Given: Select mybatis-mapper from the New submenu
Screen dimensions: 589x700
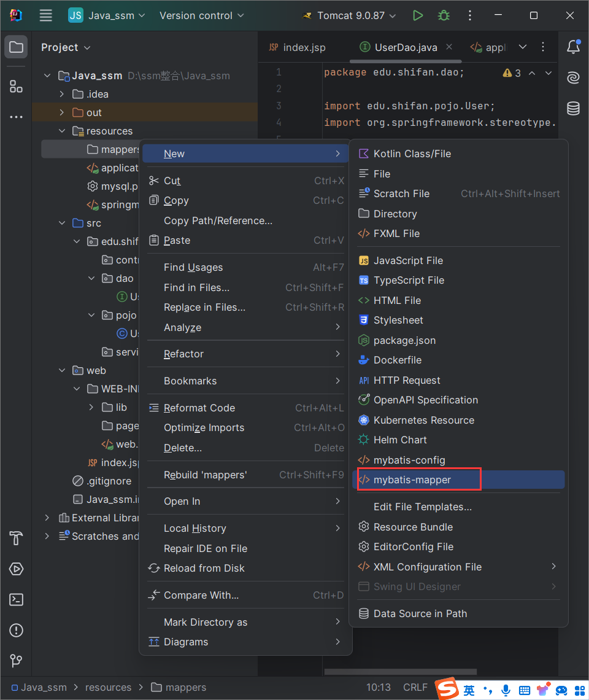Looking at the screenshot, I should pyautogui.click(x=419, y=480).
